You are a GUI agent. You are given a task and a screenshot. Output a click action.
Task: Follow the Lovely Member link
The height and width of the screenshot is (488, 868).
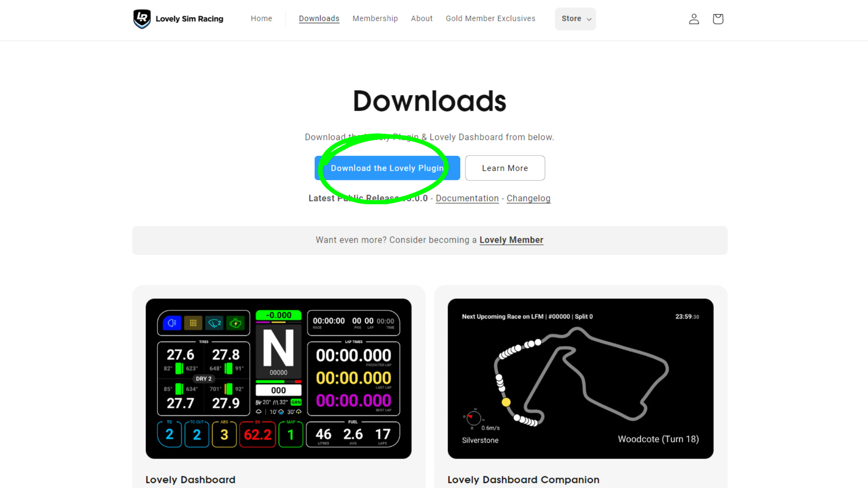click(x=511, y=240)
